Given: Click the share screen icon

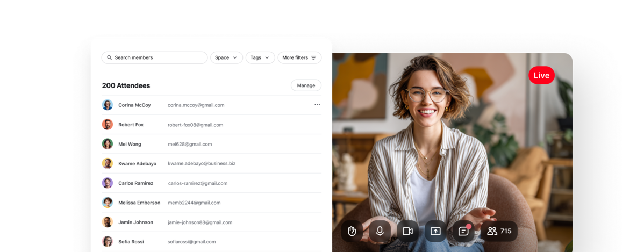Looking at the screenshot, I should 435,231.
